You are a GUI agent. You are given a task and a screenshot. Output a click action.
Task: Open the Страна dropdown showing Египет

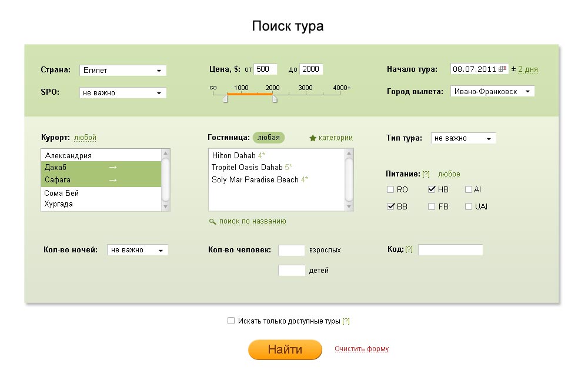pyautogui.click(x=123, y=71)
